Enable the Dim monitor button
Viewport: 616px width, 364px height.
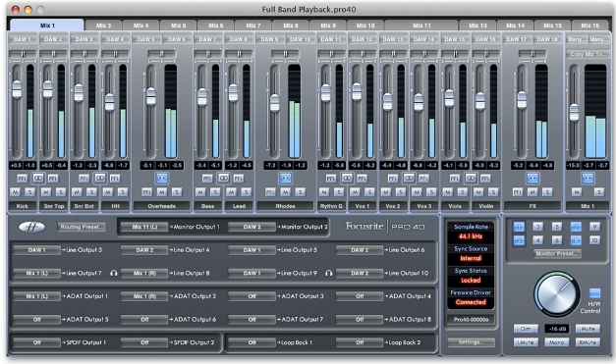[x=526, y=329]
